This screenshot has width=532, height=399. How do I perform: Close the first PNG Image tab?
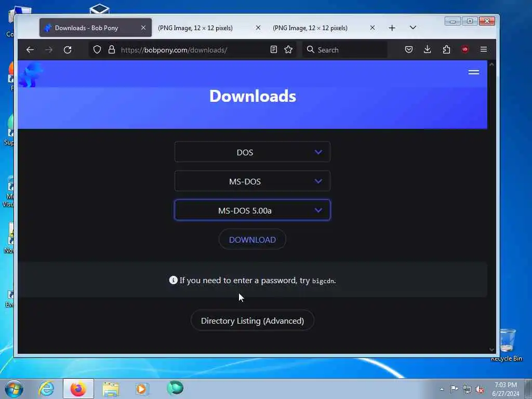click(258, 28)
